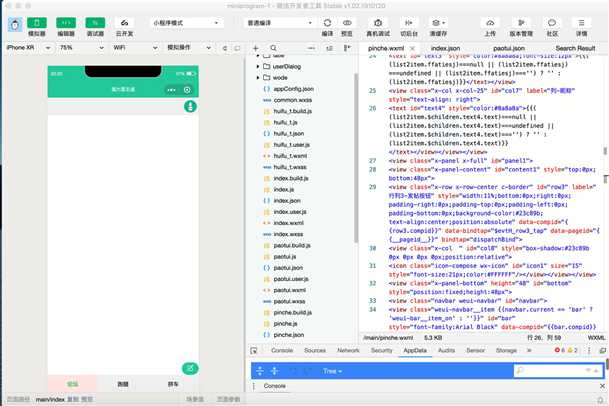Select the first bottom tab in simulator

tap(73, 384)
